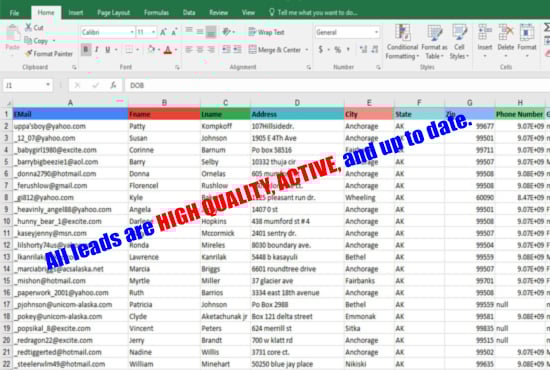Center text horizontally
The image size is (550, 370).
200,49
